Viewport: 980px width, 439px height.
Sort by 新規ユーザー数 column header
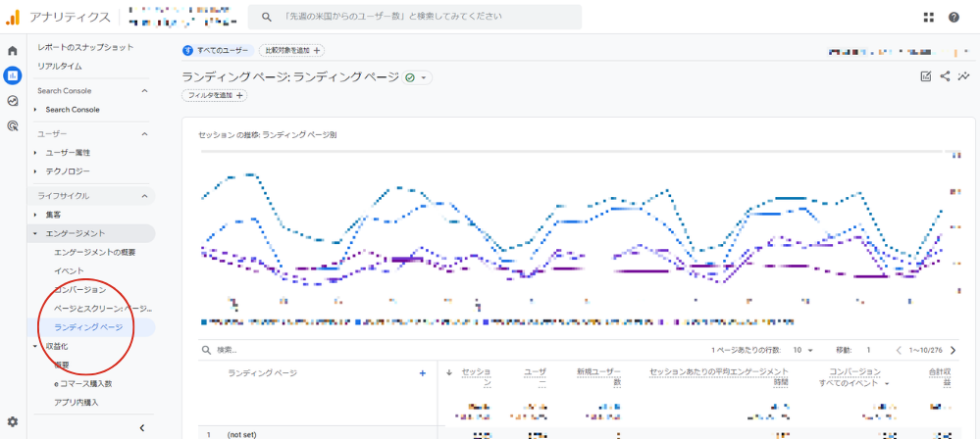tap(598, 377)
